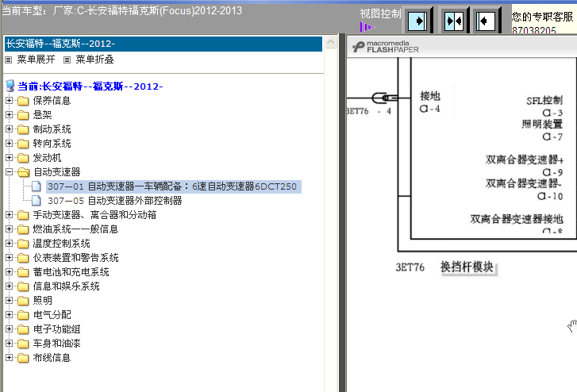Click the folder icon for 照明
Screen dimensions: 577x392
coord(23,301)
